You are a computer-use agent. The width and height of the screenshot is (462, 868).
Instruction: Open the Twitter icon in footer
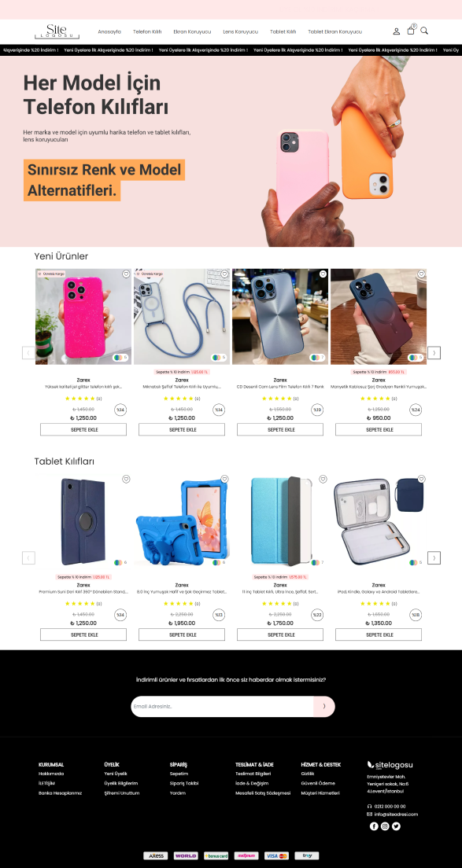(x=396, y=826)
